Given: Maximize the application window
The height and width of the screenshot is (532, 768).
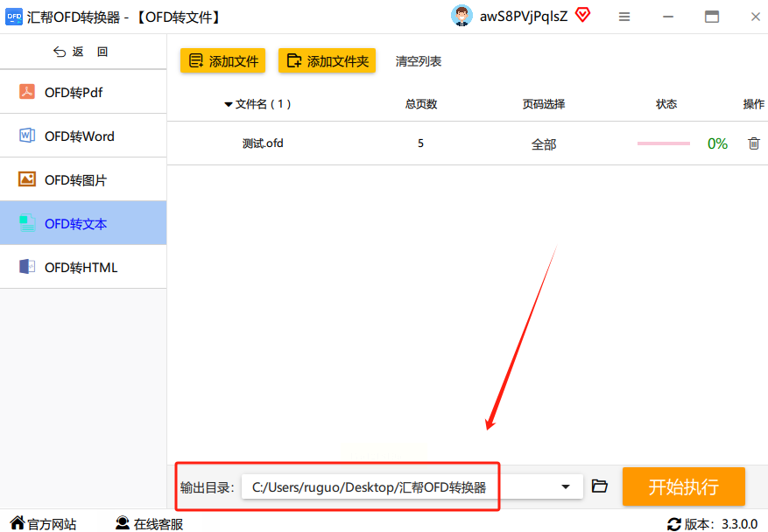Looking at the screenshot, I should pyautogui.click(x=712, y=17).
